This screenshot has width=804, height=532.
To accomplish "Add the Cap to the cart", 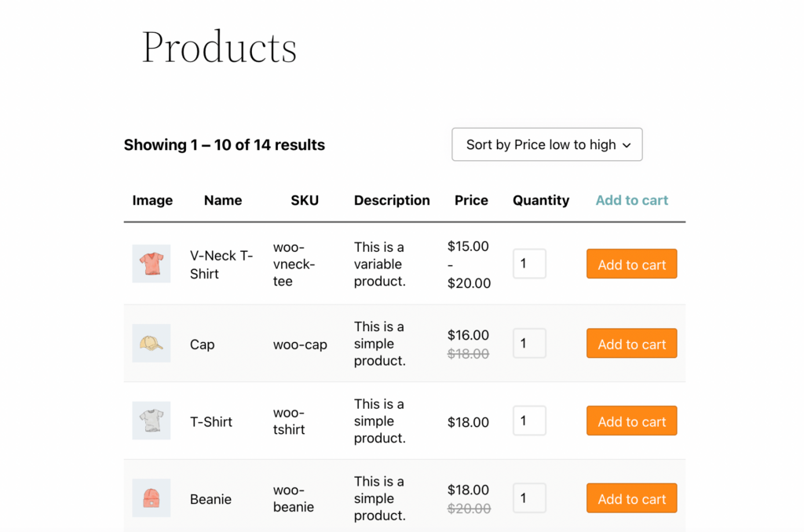I will [x=631, y=343].
